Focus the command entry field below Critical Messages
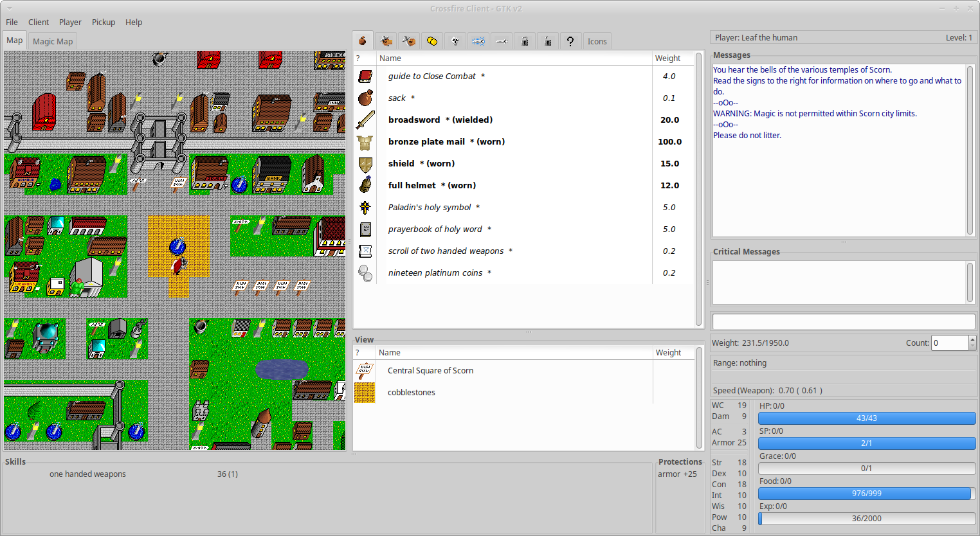Screen dimensions: 980x536 point(844,321)
